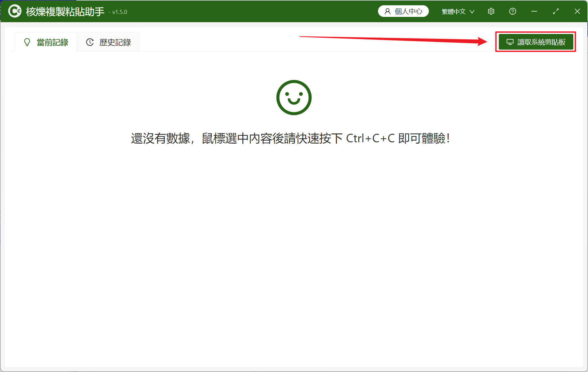Open help via the question mark icon
The image size is (588, 372).
point(513,11)
